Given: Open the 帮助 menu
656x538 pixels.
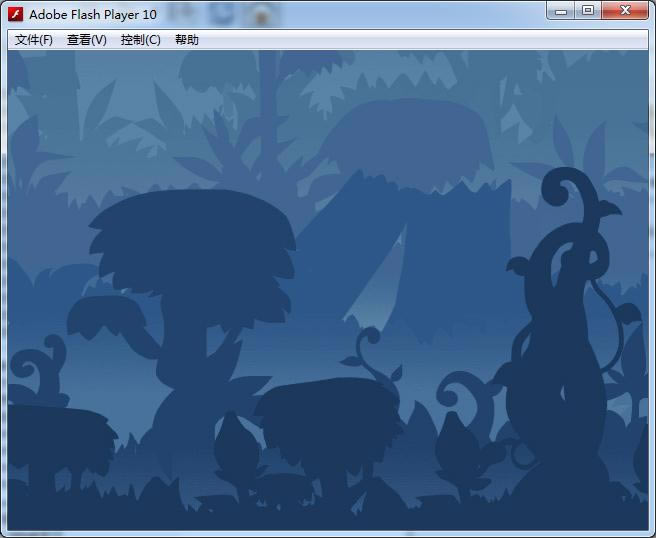Looking at the screenshot, I should click(187, 40).
